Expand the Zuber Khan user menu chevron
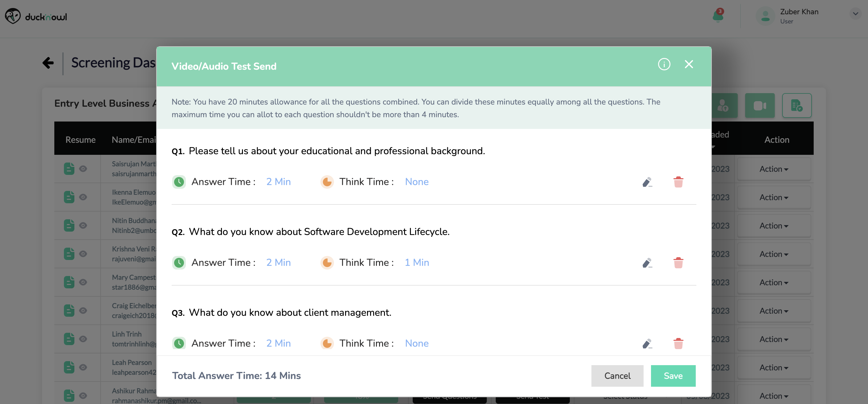The image size is (868, 404). (855, 14)
